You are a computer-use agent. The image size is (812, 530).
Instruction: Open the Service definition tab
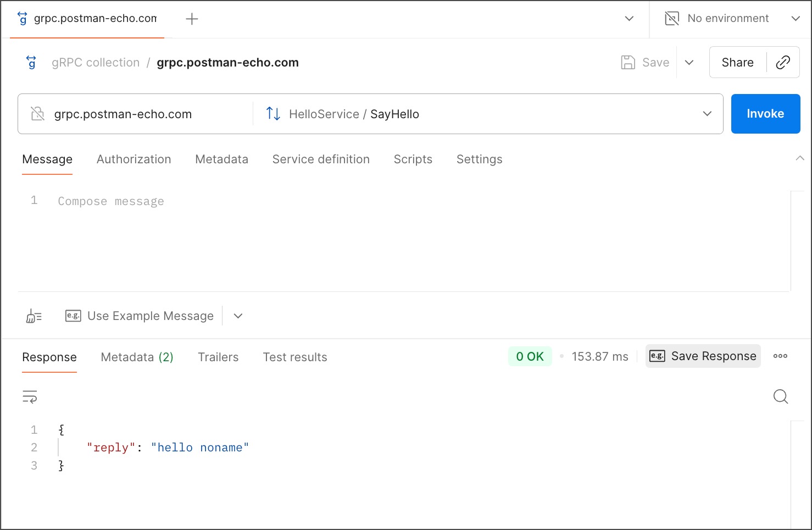click(321, 159)
